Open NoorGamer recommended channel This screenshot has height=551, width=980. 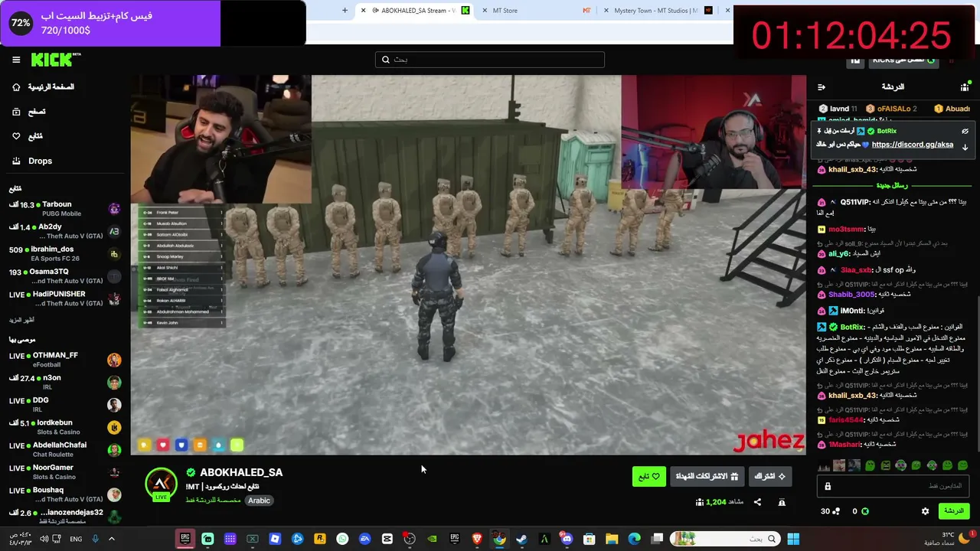click(64, 472)
